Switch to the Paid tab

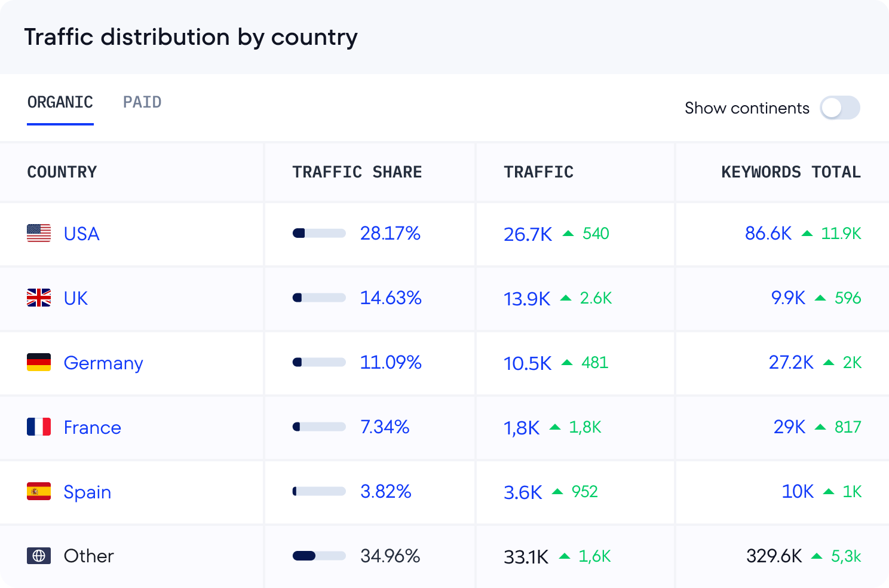point(142,102)
